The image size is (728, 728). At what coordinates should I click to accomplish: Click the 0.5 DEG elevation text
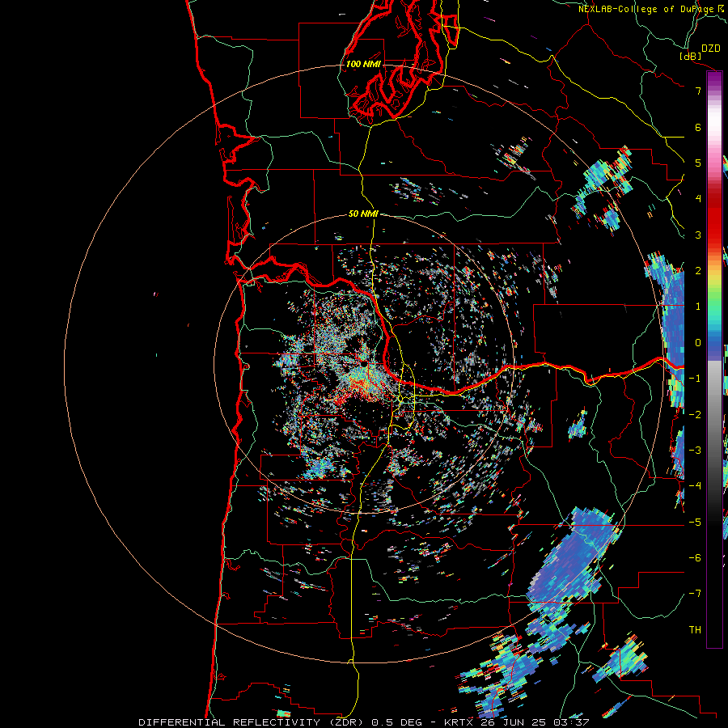coord(396,722)
